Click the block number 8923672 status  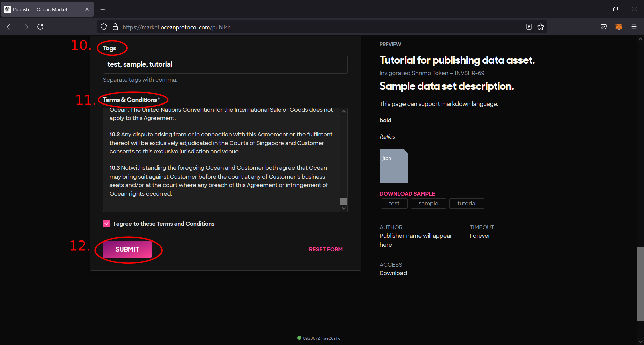(311, 338)
